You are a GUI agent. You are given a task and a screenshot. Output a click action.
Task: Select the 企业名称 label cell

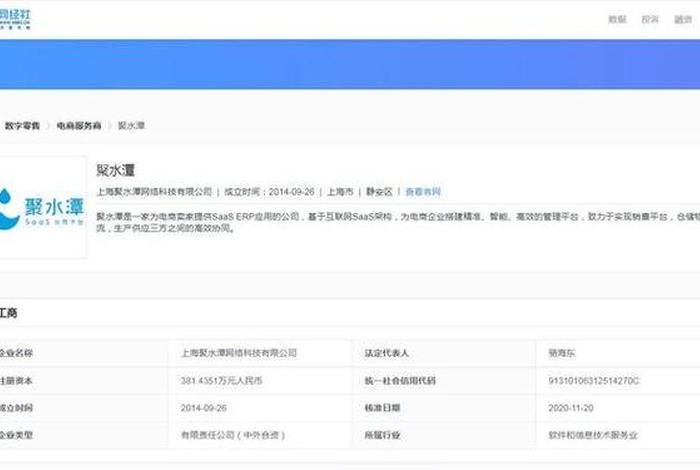84,353
